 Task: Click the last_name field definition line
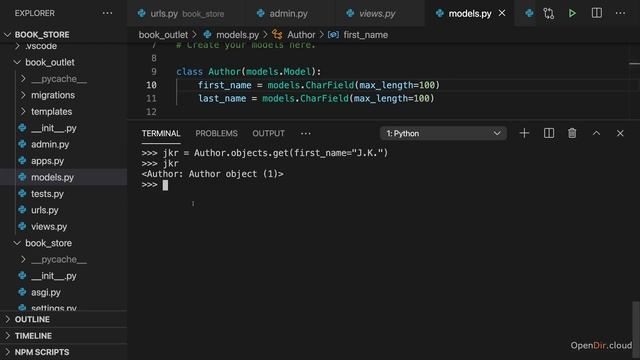point(316,98)
